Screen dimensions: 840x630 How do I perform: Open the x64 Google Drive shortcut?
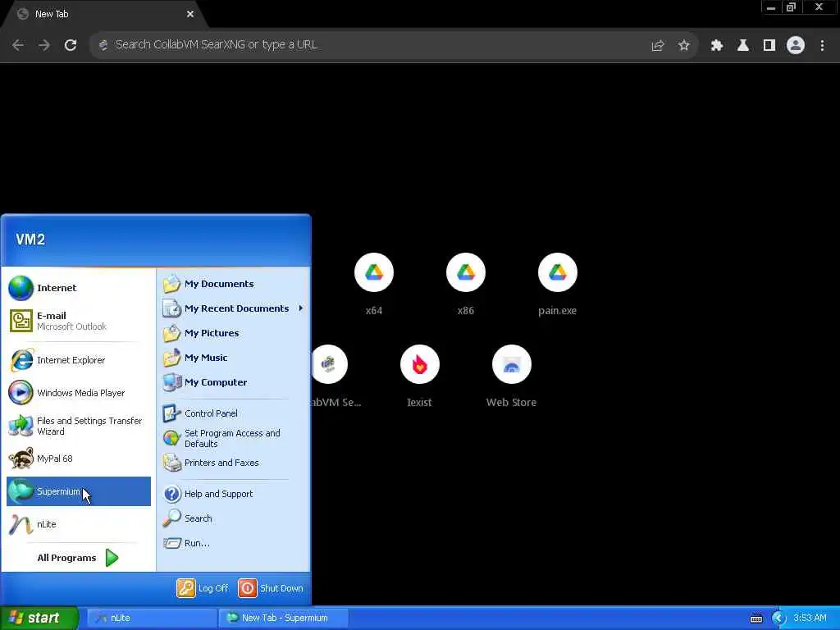pyautogui.click(x=374, y=272)
